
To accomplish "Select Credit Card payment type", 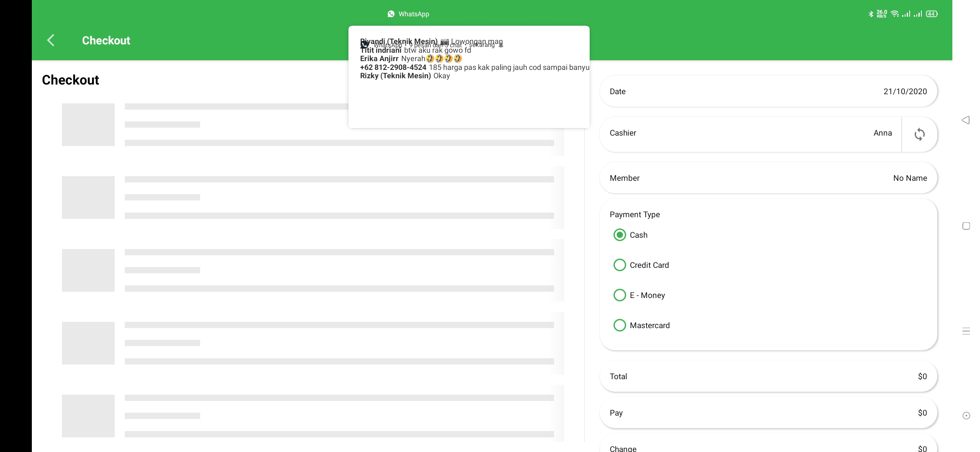I will tap(620, 265).
